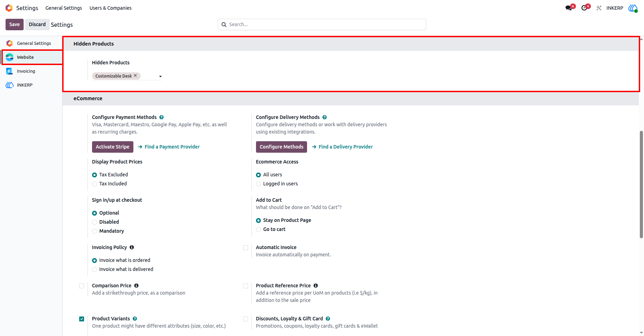Select the Disabled sign in option
Viewport: 644px width, 336px height.
pyautogui.click(x=94, y=222)
